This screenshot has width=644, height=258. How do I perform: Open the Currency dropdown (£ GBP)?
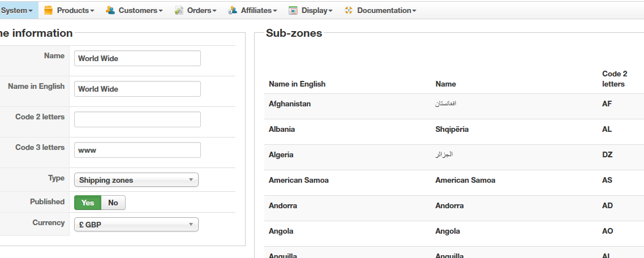(x=136, y=225)
